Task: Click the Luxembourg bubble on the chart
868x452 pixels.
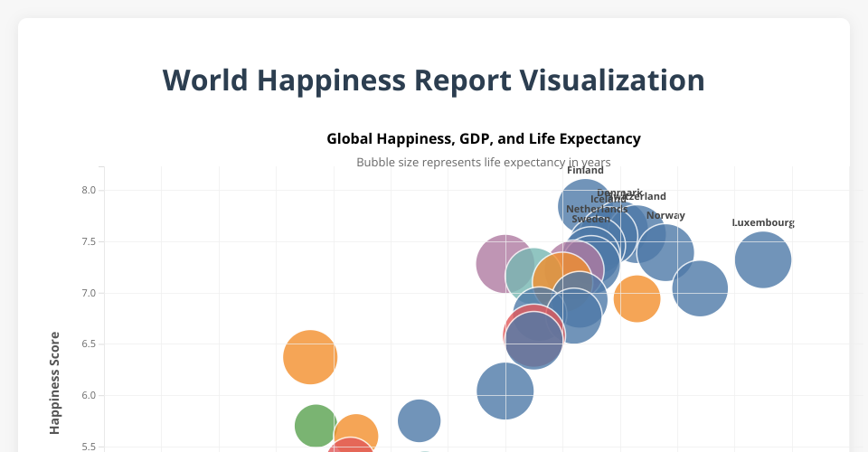Action: (x=763, y=259)
